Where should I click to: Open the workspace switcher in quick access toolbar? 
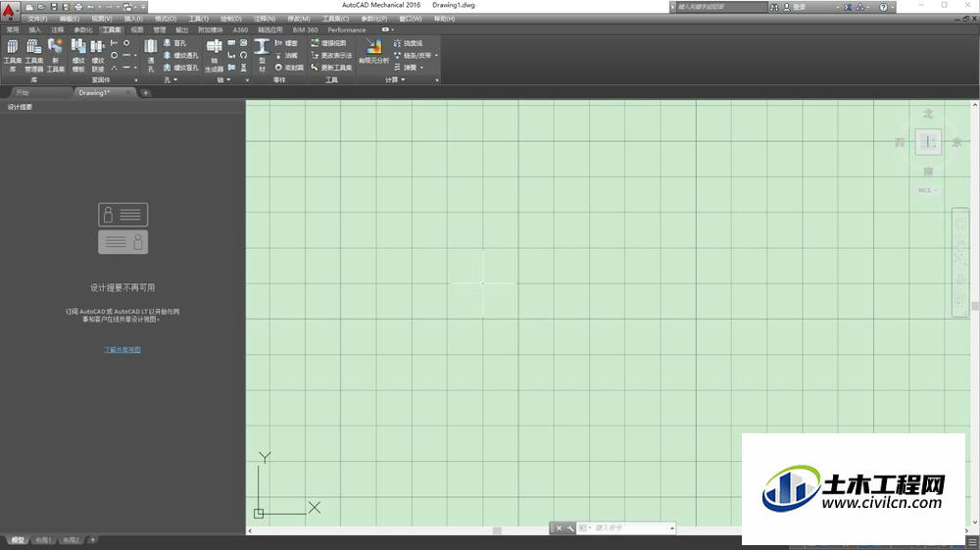click(x=127, y=7)
